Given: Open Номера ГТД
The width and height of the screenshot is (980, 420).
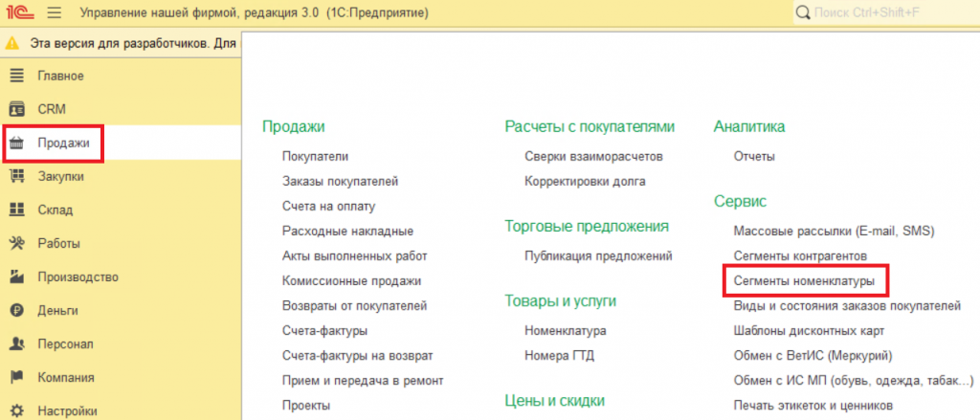Looking at the screenshot, I should coord(559,356).
